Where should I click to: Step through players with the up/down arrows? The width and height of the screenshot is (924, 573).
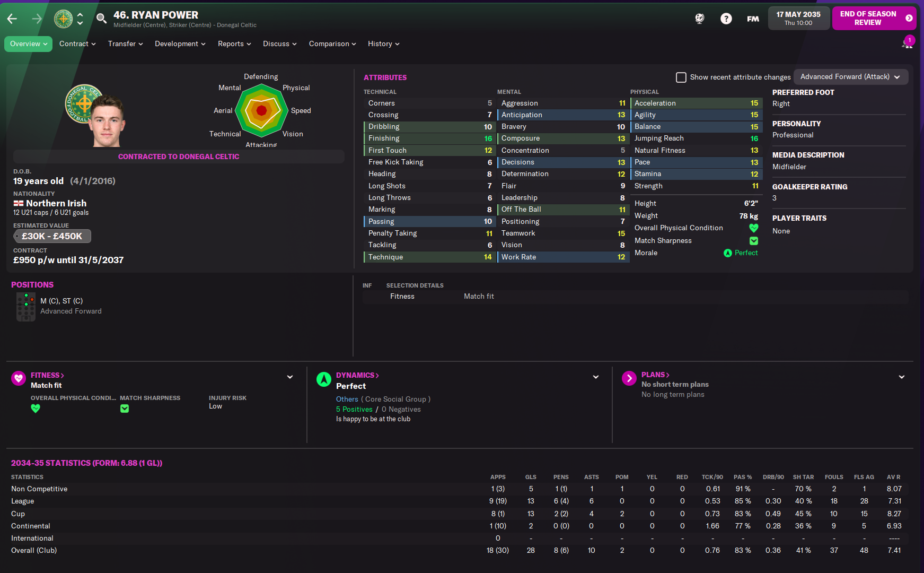click(x=80, y=19)
